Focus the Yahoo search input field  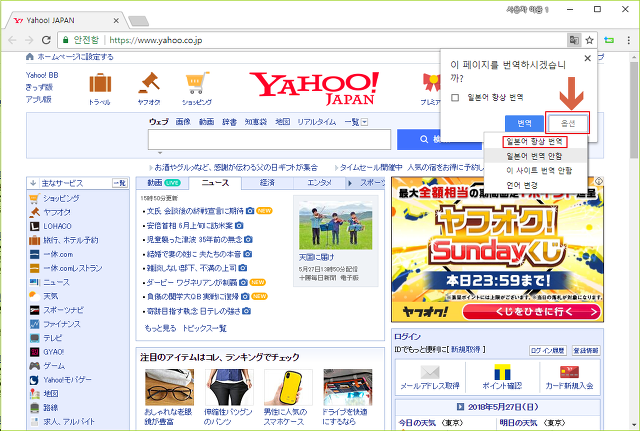point(269,140)
